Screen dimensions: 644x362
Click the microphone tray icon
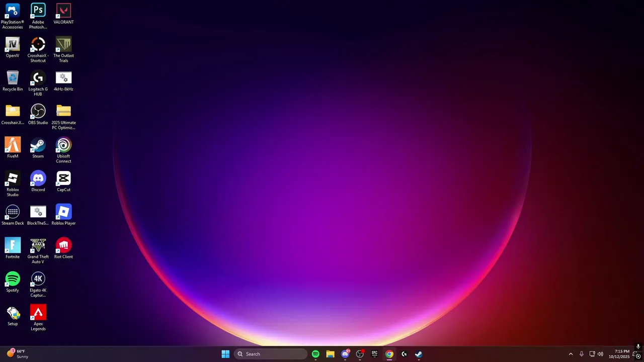(582, 354)
